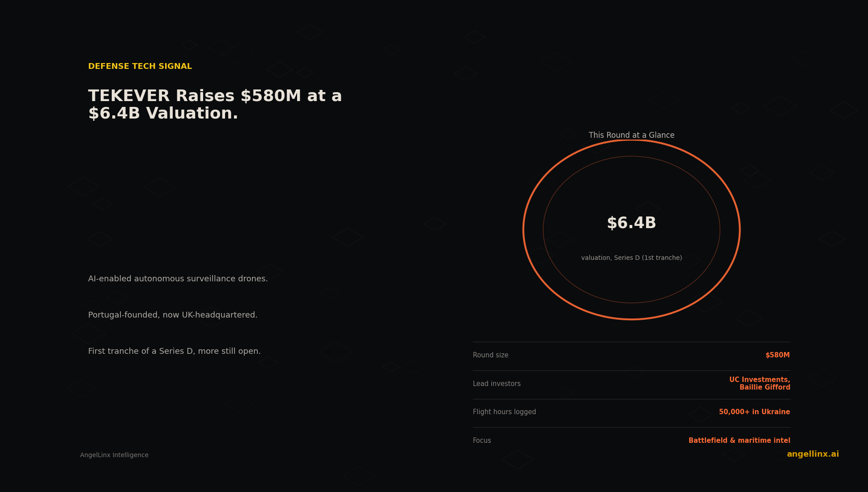Click 'Battlefield & maritime intel' value

tap(739, 441)
